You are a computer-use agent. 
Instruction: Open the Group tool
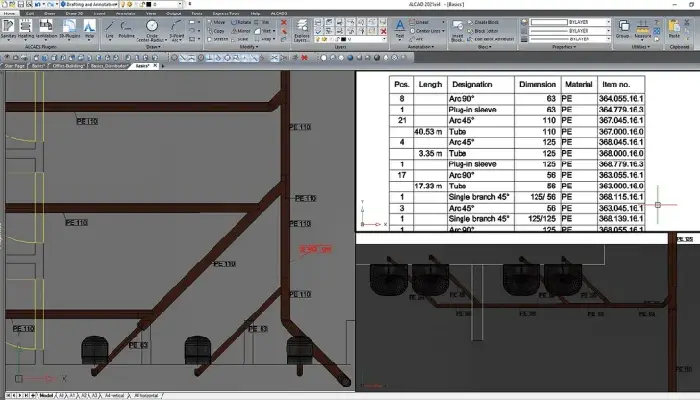tap(624, 29)
